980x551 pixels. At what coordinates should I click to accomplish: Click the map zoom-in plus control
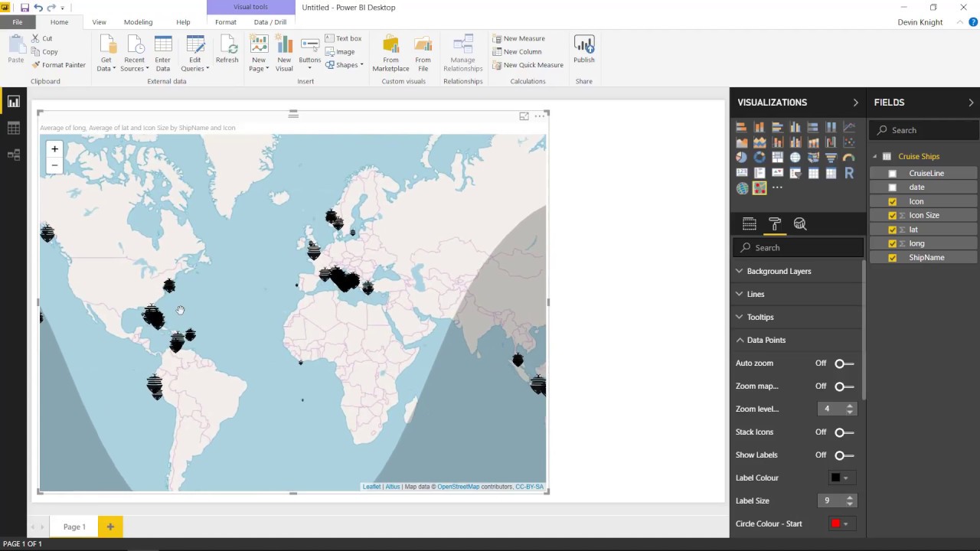point(54,148)
